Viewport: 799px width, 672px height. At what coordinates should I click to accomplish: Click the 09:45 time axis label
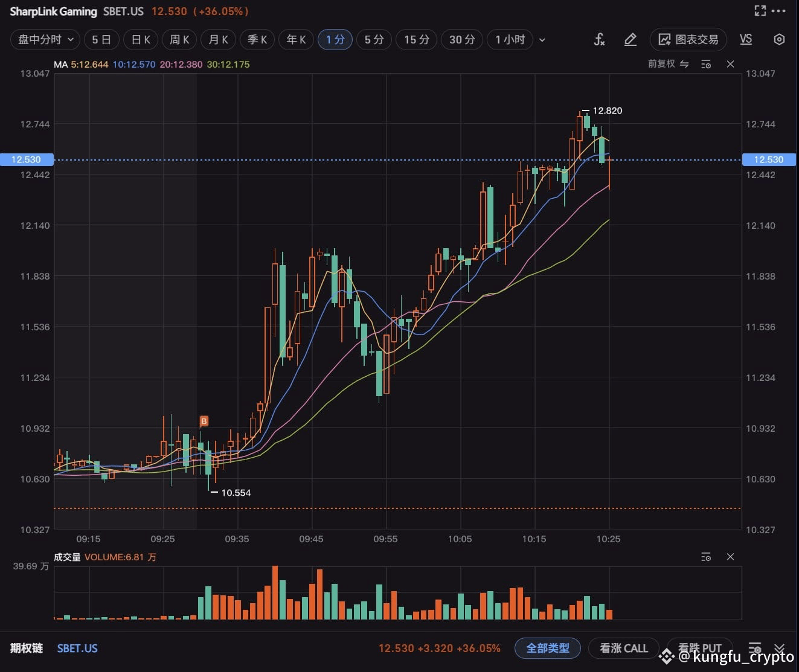coord(311,539)
